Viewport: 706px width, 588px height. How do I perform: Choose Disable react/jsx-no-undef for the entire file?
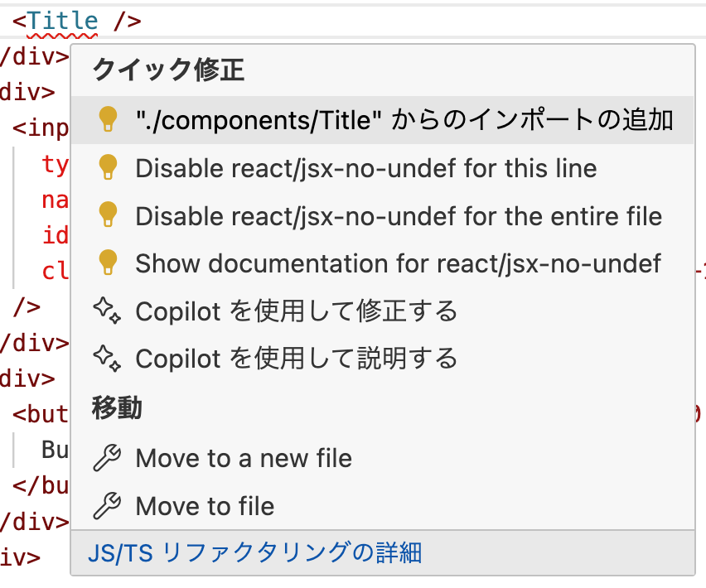[x=399, y=216]
